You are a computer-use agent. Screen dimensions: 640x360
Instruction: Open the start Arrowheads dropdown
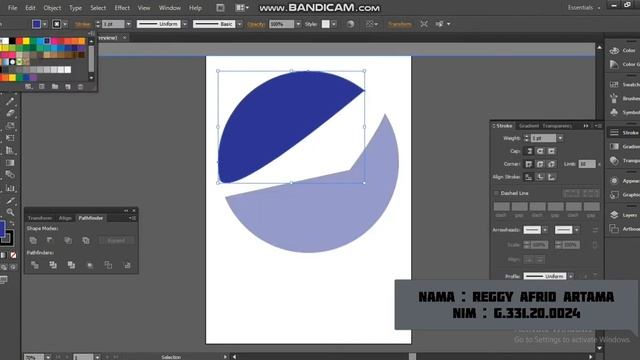point(545,230)
